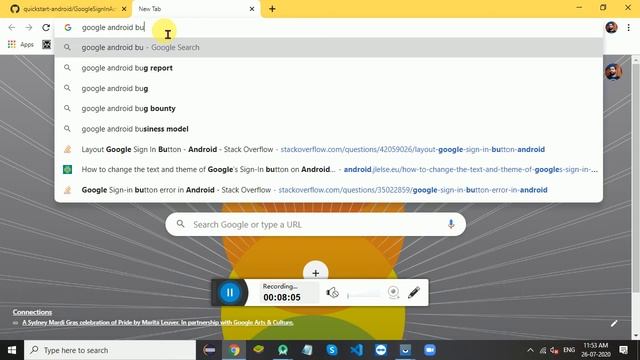
Task: Select 'google android bug report' suggestion
Action: 329,68
